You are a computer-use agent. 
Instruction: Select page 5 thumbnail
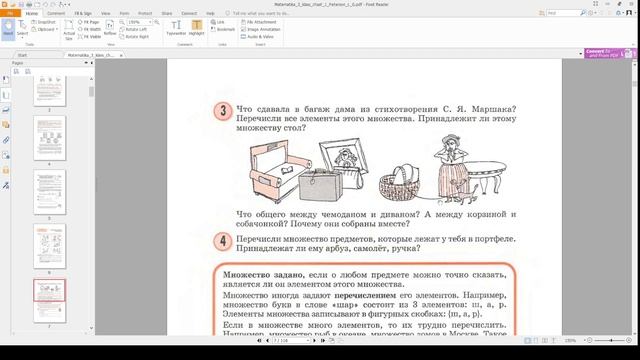(x=49, y=192)
